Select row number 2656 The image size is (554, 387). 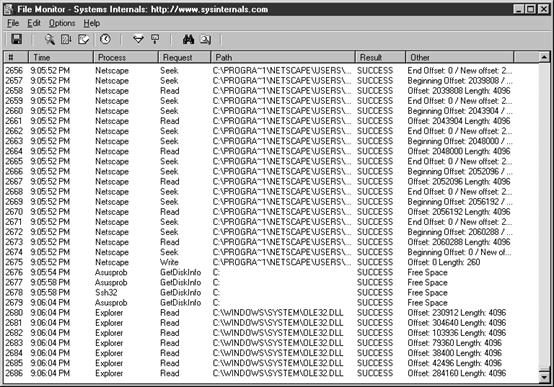click(x=14, y=71)
